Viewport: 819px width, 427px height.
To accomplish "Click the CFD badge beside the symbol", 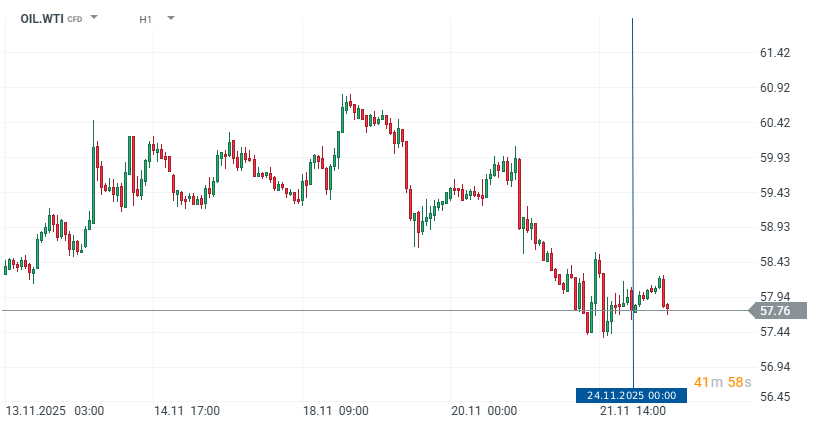I will click(x=75, y=19).
